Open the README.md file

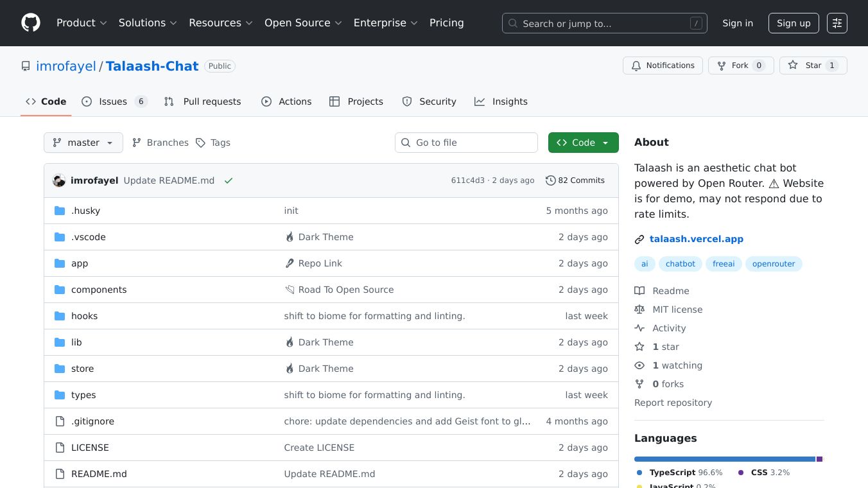pos(99,474)
